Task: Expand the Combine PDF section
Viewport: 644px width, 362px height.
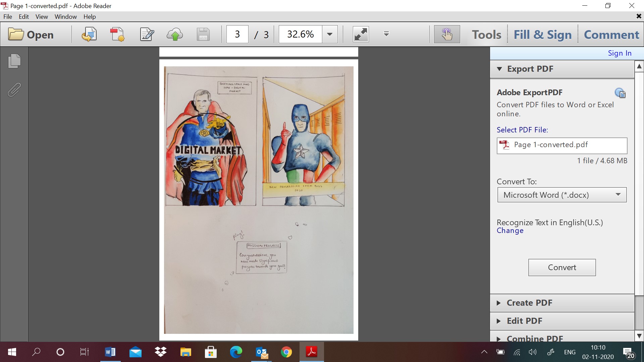Action: click(562, 337)
